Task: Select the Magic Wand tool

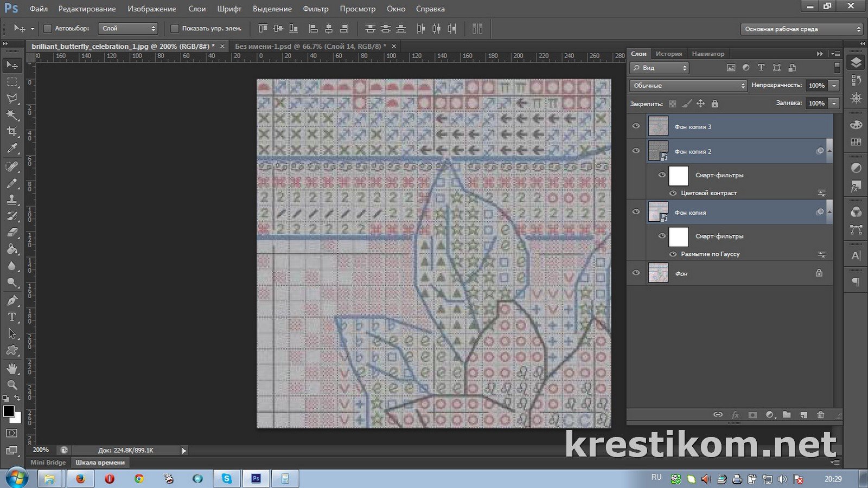Action: coord(12,115)
